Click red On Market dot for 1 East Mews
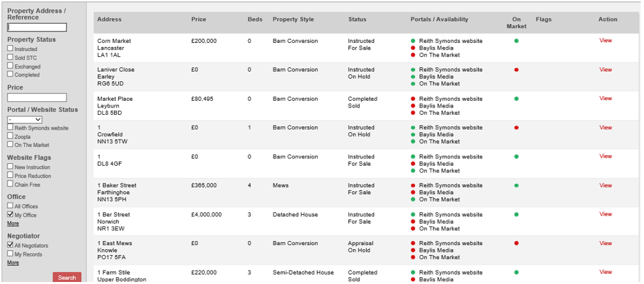Screen dimensions: 644x284 516,243
